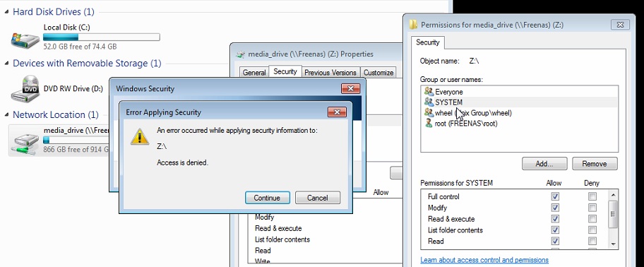Select the media_drive network location icon
Image resolution: width=644 pixels, height=267 pixels.
click(25, 143)
